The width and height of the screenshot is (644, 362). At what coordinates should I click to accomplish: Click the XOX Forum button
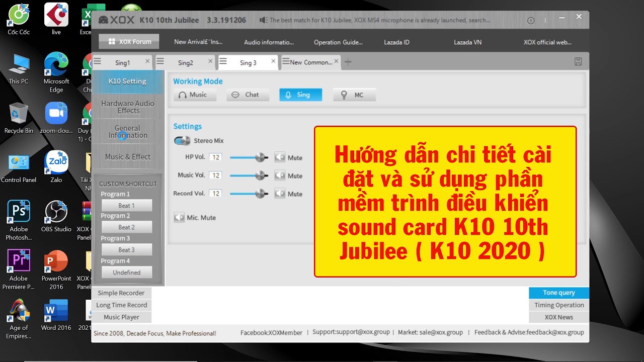coord(129,42)
